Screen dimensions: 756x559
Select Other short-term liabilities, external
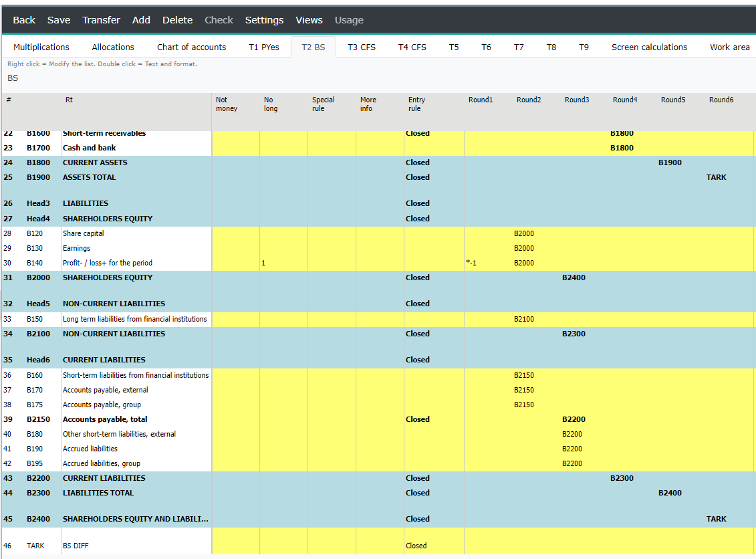pyautogui.click(x=119, y=434)
